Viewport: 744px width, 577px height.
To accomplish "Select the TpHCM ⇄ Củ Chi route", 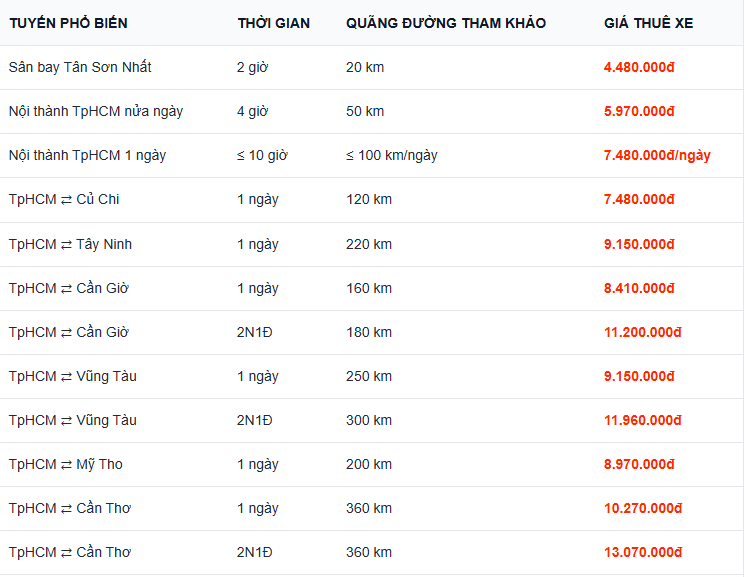I will click(x=64, y=199).
